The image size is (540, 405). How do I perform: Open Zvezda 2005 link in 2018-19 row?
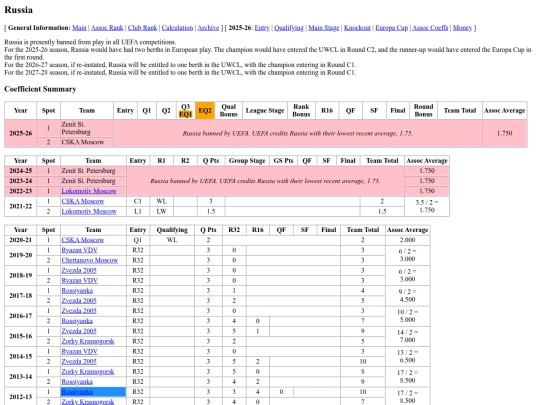point(79,270)
